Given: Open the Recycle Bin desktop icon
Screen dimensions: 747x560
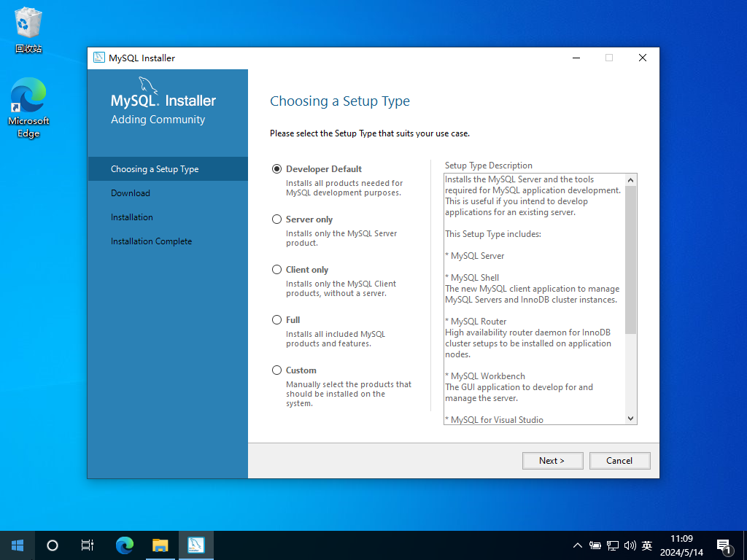Looking at the screenshot, I should (x=28, y=29).
